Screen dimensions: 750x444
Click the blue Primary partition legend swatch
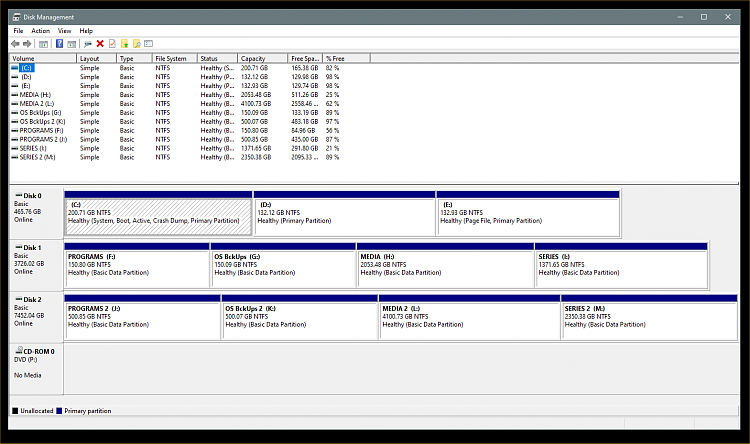pos(59,411)
